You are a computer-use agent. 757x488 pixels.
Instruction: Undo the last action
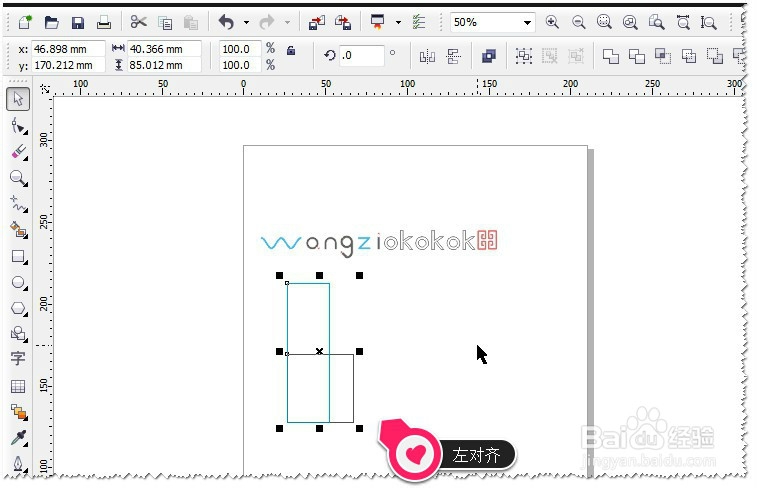pos(226,22)
